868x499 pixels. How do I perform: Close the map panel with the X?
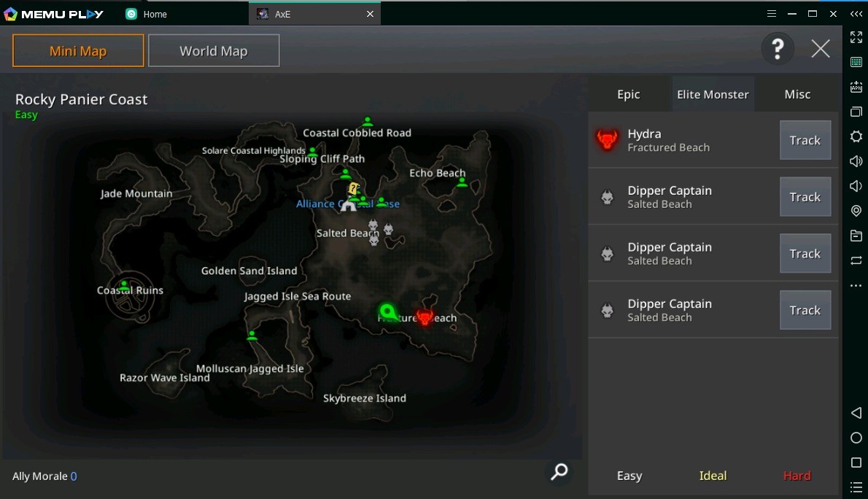821,49
